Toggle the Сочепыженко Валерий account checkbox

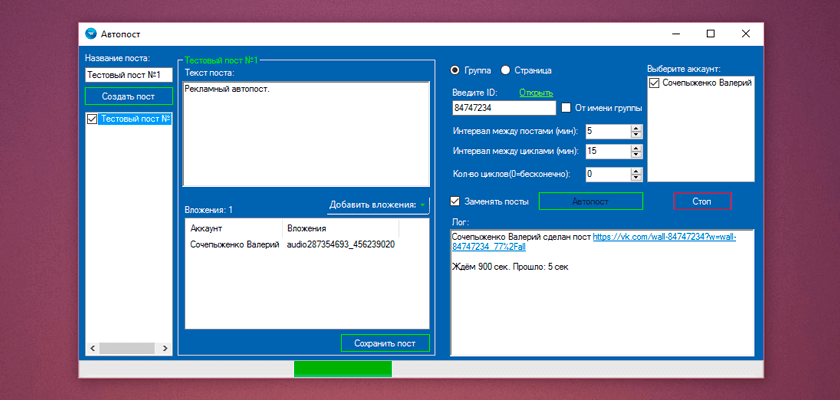coord(654,83)
